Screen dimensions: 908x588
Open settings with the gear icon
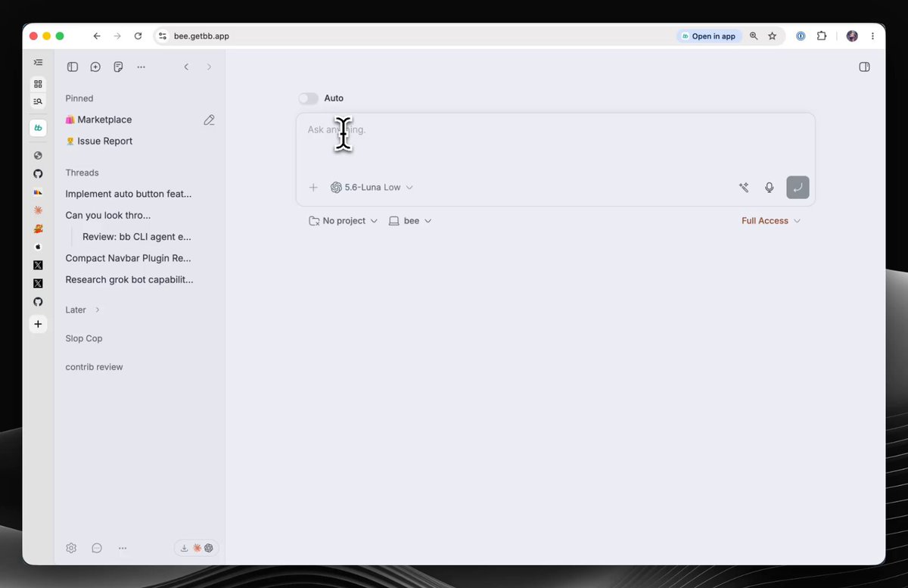tap(71, 548)
